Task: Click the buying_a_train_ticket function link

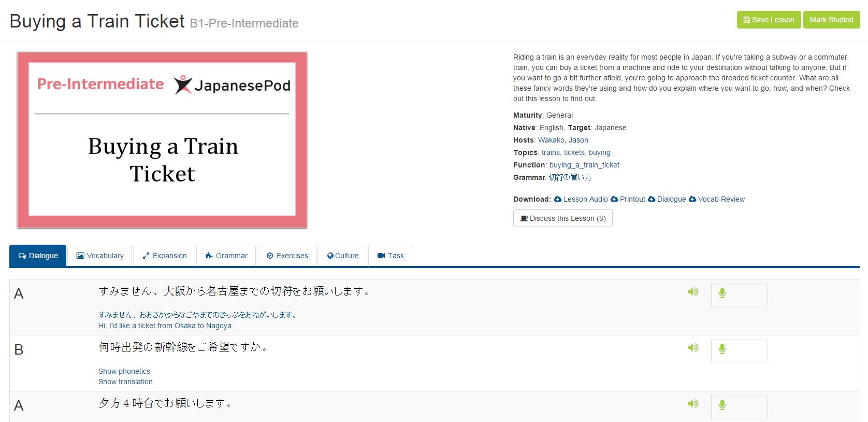Action: (x=584, y=165)
